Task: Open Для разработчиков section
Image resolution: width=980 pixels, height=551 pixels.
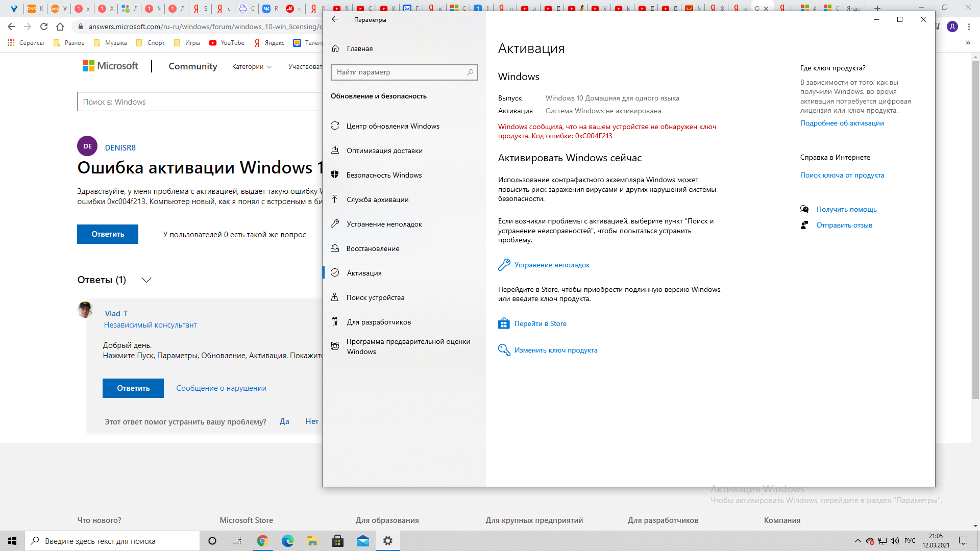Action: coord(379,322)
